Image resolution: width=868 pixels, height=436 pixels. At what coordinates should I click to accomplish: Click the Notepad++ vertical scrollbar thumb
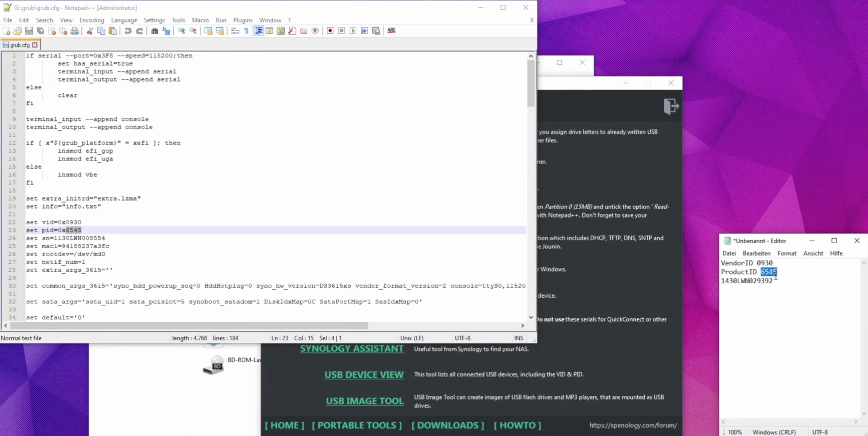pyautogui.click(x=531, y=83)
